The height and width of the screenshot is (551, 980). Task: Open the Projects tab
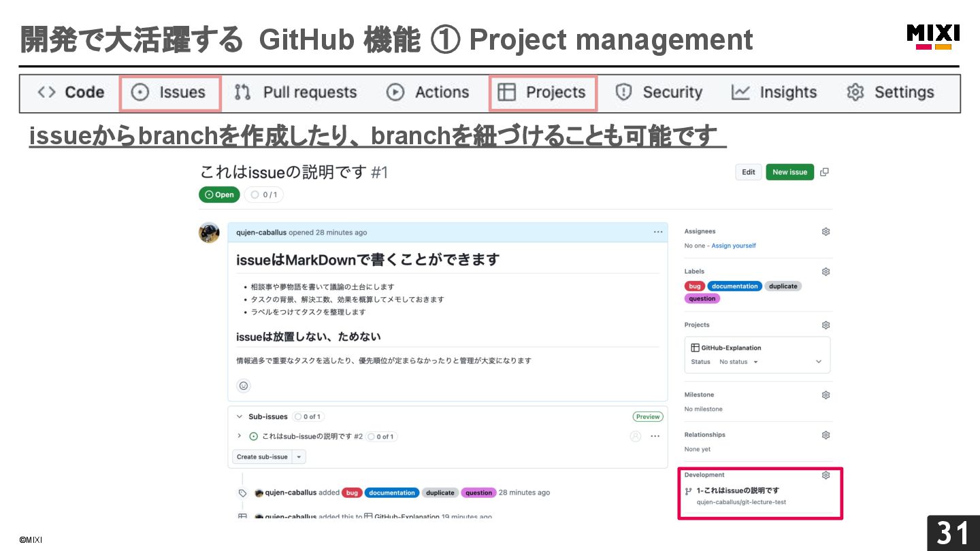(x=542, y=93)
